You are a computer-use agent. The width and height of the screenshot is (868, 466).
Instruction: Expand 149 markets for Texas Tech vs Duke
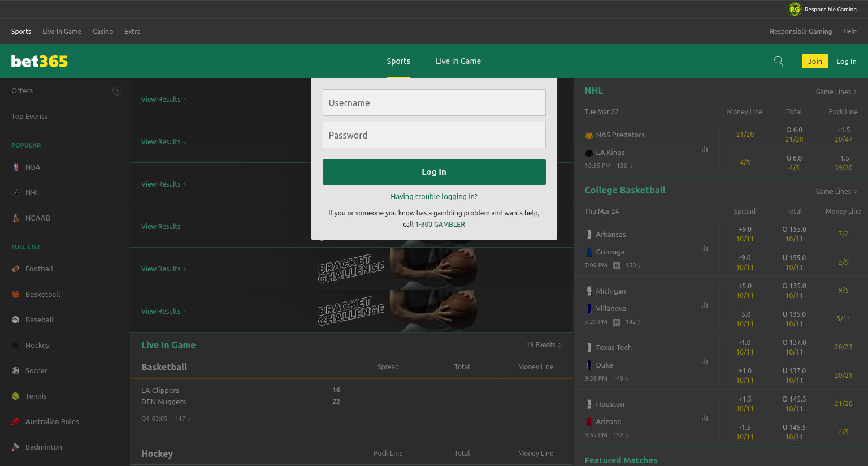621,378
